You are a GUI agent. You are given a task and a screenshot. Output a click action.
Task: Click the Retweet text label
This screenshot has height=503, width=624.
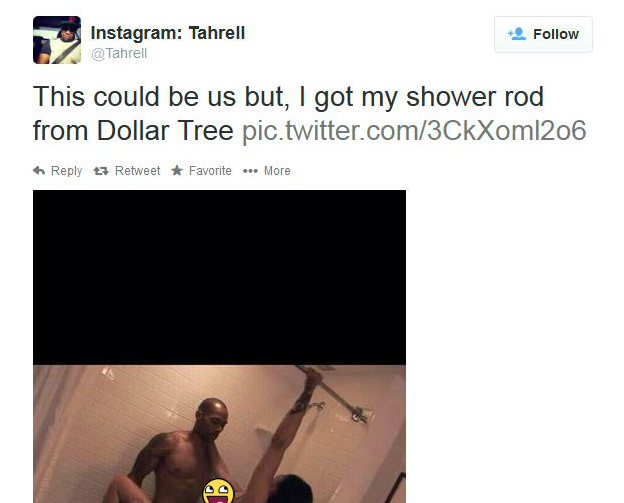(137, 171)
